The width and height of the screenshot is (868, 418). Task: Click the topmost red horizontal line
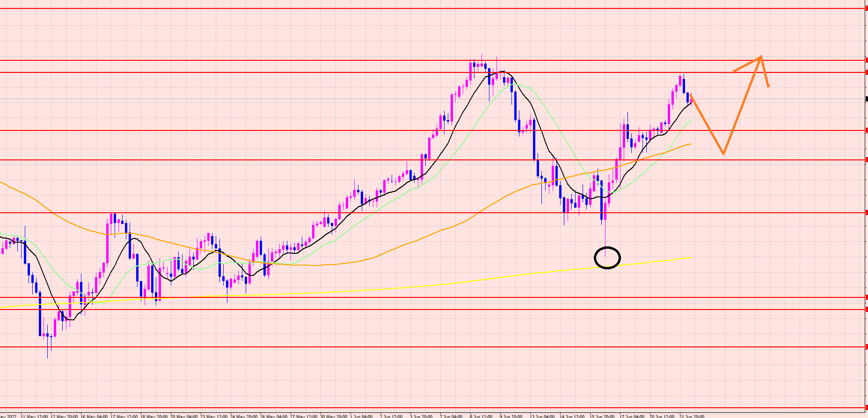click(421, 8)
